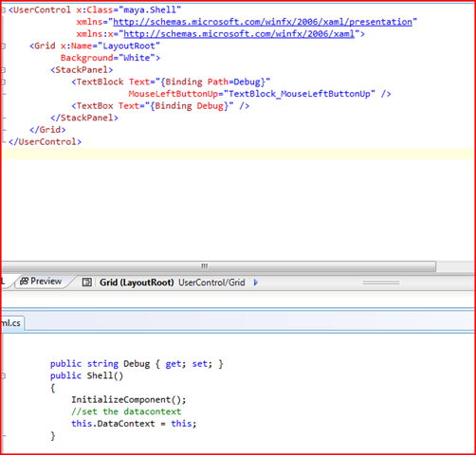
Task: Select Grid (LayoutRoot) in breadcrumb
Action: [137, 282]
